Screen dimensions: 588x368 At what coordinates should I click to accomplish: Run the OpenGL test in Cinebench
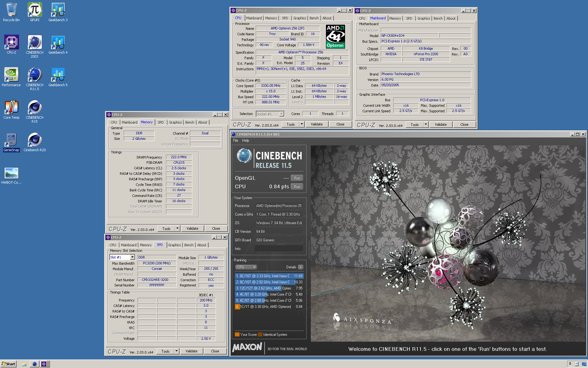[x=297, y=178]
